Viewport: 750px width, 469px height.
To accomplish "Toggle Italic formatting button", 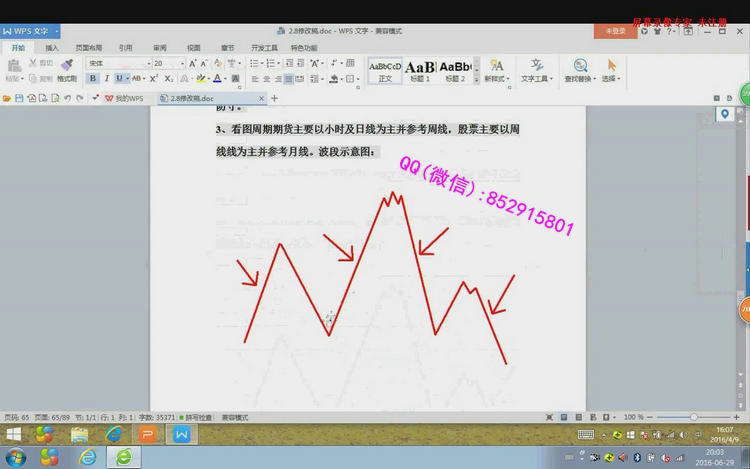I will click(106, 78).
